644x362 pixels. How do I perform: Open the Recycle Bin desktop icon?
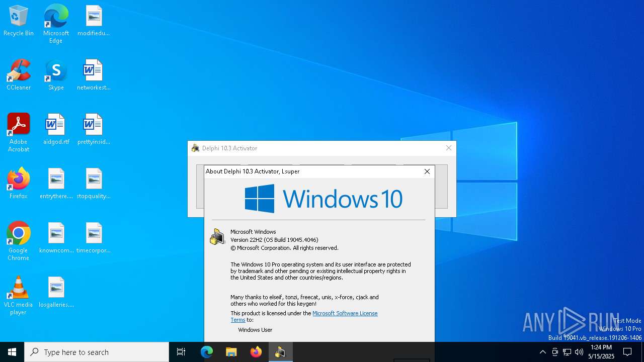pyautogui.click(x=19, y=21)
